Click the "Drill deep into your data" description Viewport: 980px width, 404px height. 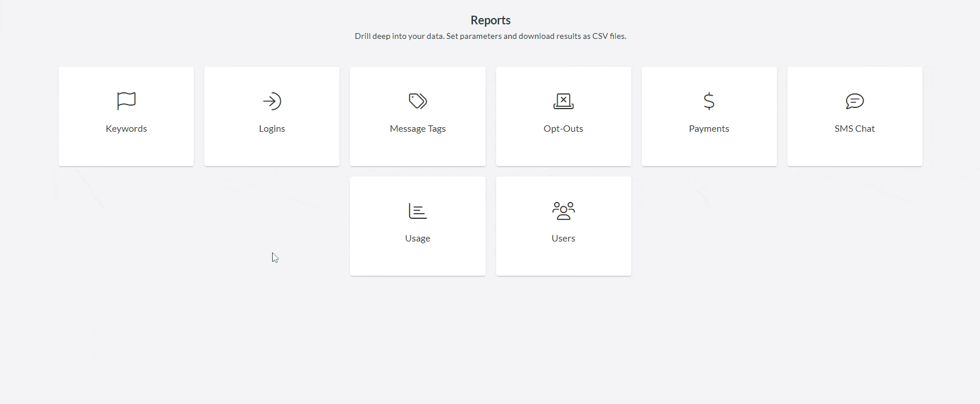click(490, 36)
